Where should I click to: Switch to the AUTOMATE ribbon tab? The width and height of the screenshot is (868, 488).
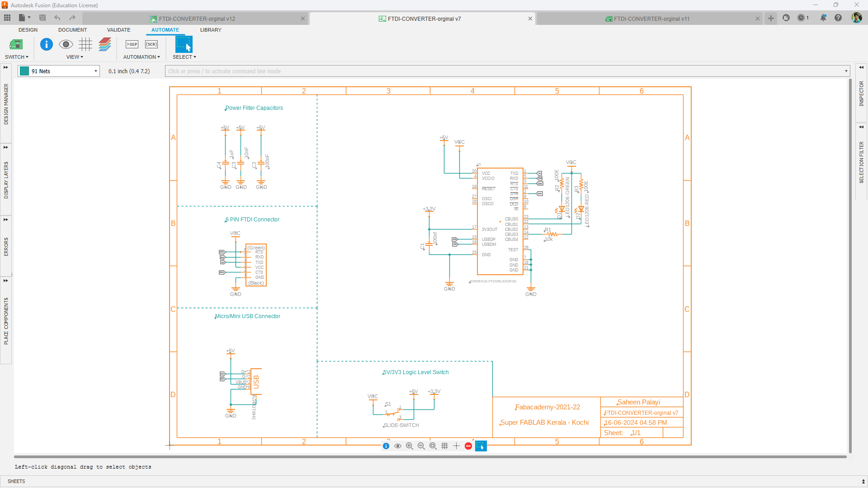coord(165,30)
